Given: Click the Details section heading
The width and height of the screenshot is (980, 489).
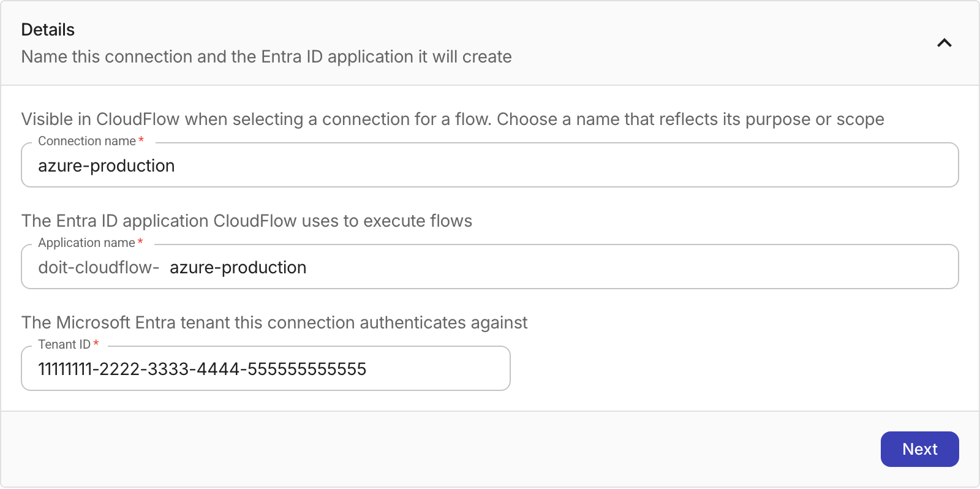Looking at the screenshot, I should click(48, 29).
